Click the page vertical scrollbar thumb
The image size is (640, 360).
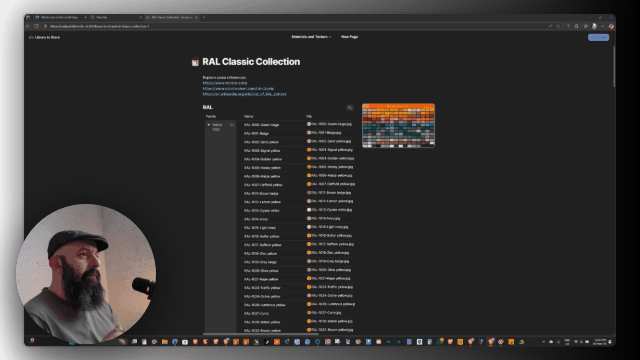coord(613,66)
